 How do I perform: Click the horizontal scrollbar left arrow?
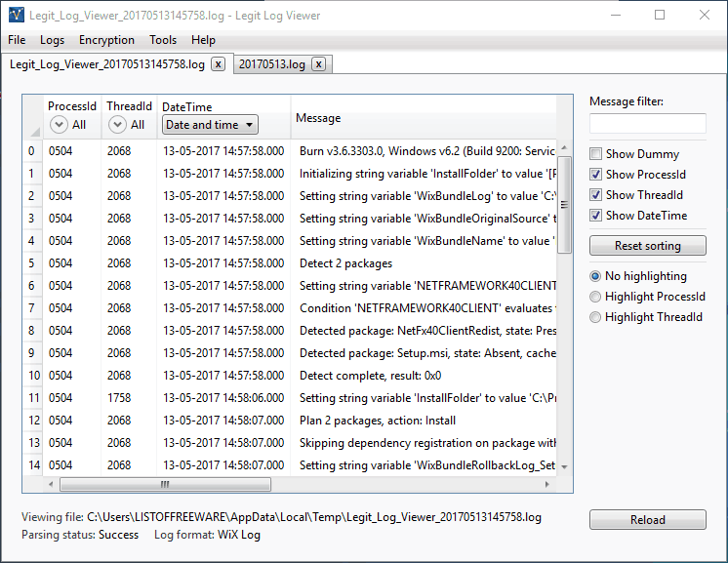click(51, 484)
